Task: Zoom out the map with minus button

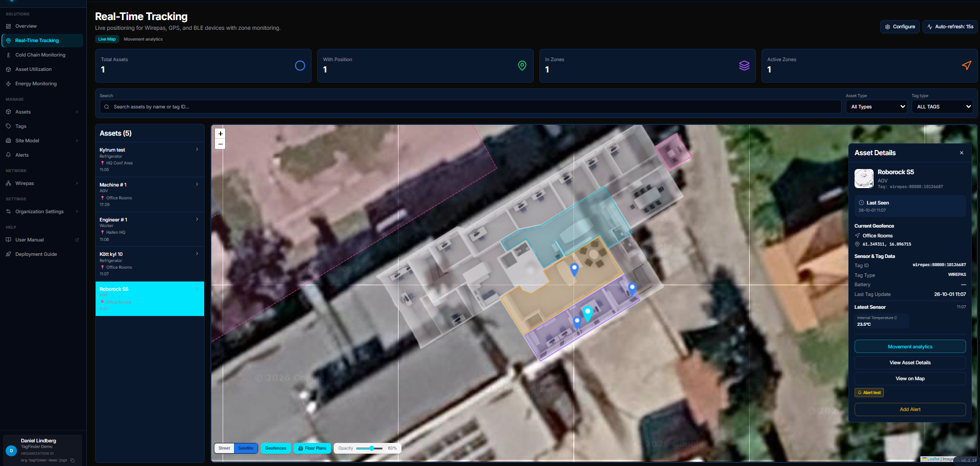Action: [x=221, y=144]
